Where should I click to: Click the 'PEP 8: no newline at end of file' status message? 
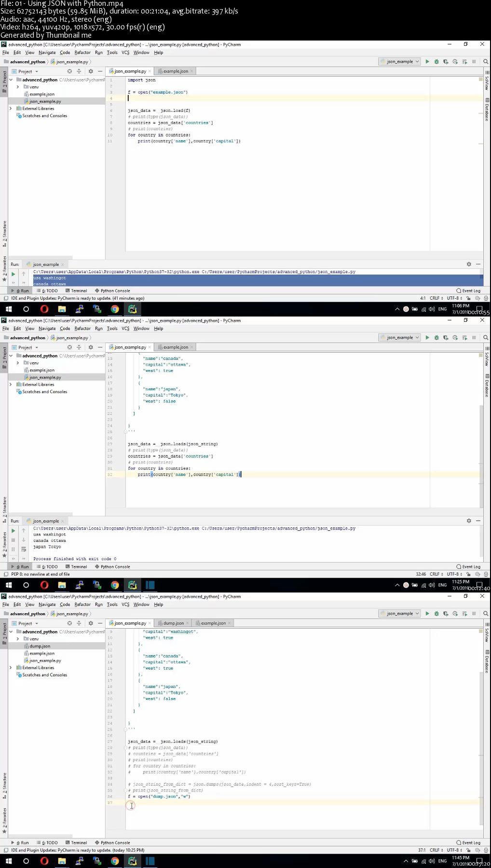(x=41, y=574)
